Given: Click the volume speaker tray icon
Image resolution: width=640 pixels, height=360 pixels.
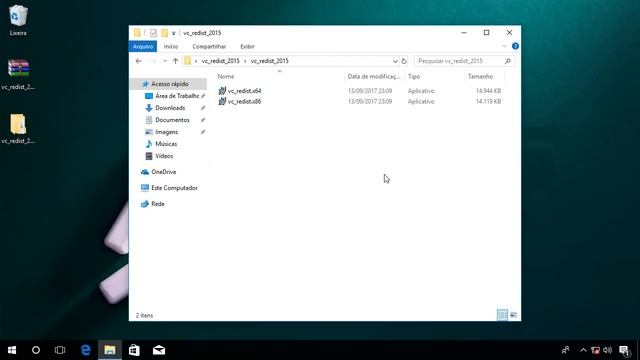Looking at the screenshot, I should (x=607, y=350).
